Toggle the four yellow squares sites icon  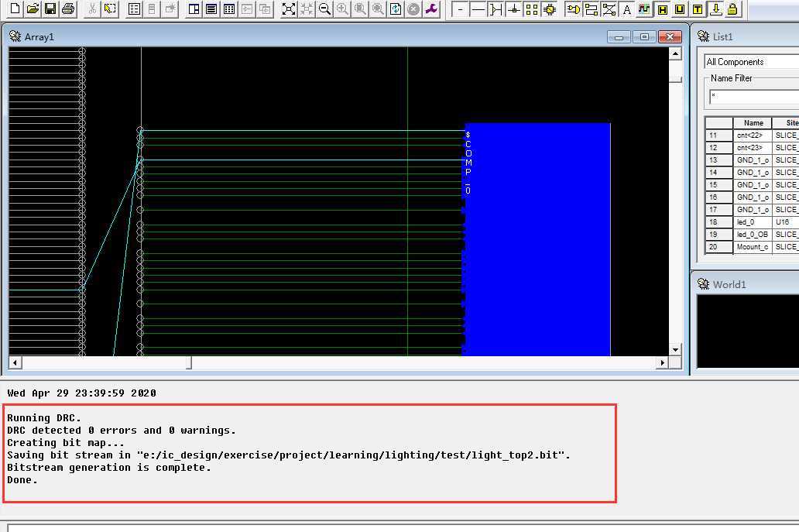click(531, 9)
